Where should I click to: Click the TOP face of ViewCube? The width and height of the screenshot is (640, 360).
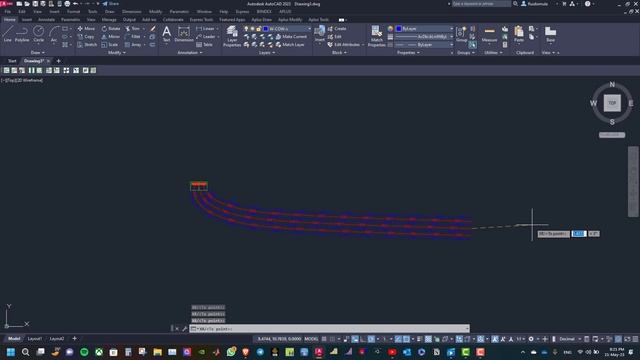(612, 103)
